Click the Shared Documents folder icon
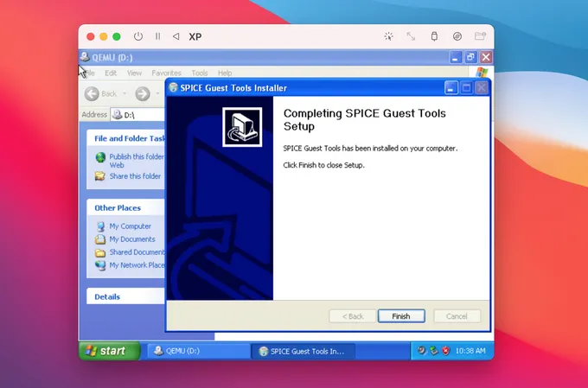This screenshot has height=388, width=588. [x=100, y=252]
